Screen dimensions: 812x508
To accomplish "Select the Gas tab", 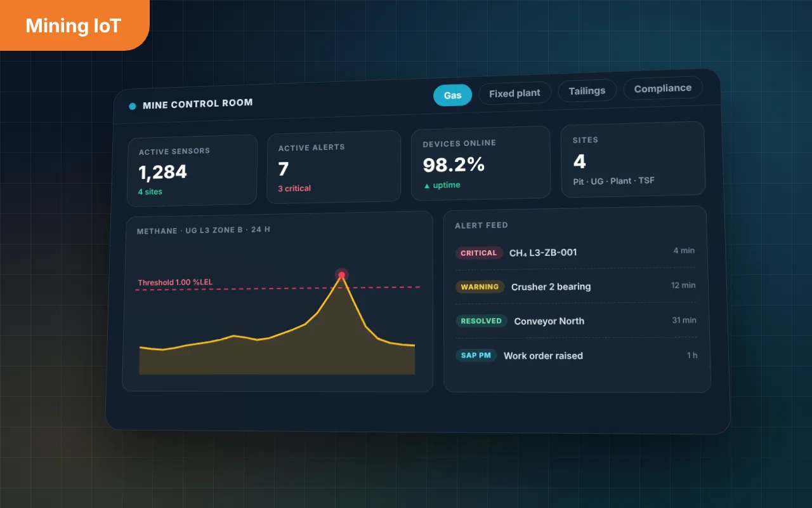I will coord(453,95).
